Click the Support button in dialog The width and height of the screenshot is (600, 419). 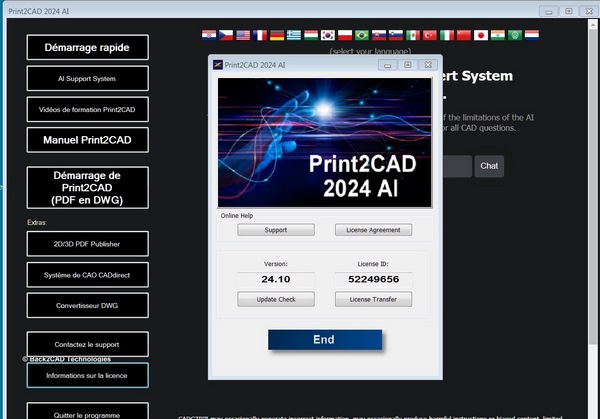click(x=276, y=230)
